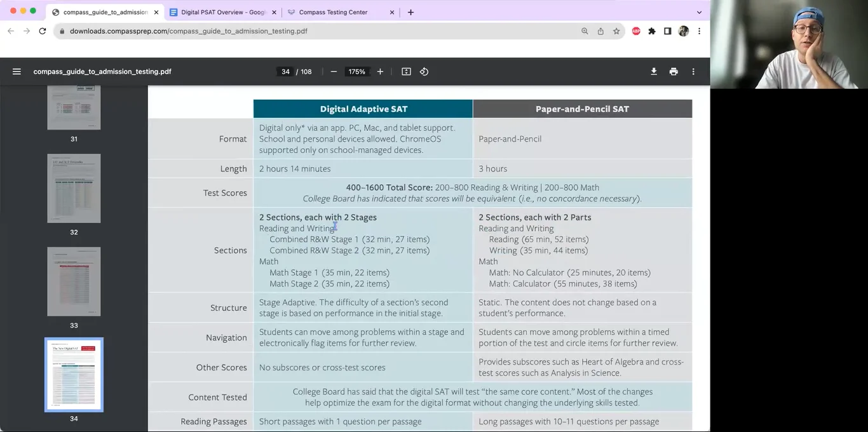Open a new browser tab

tap(410, 12)
